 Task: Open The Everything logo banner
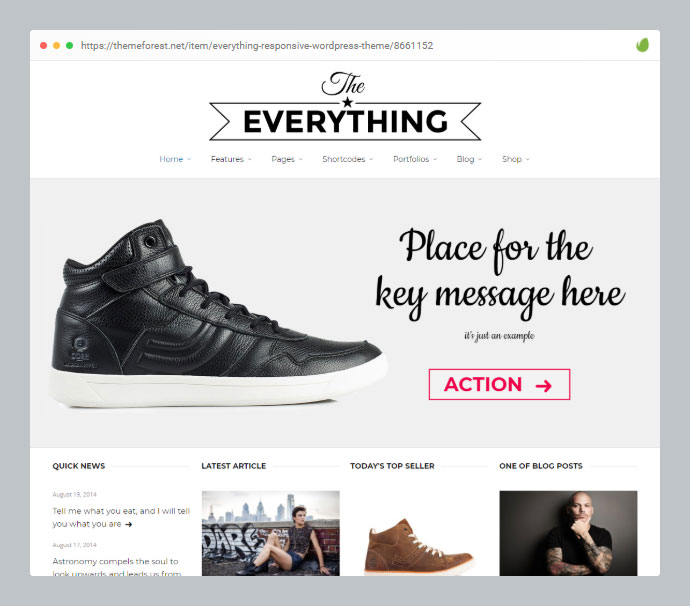click(345, 106)
